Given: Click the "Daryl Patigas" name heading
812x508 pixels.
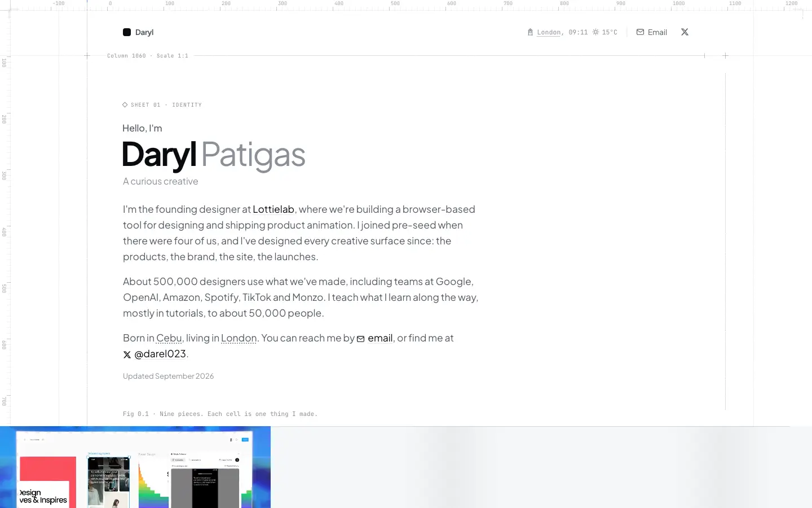Looking at the screenshot, I should 214,155.
